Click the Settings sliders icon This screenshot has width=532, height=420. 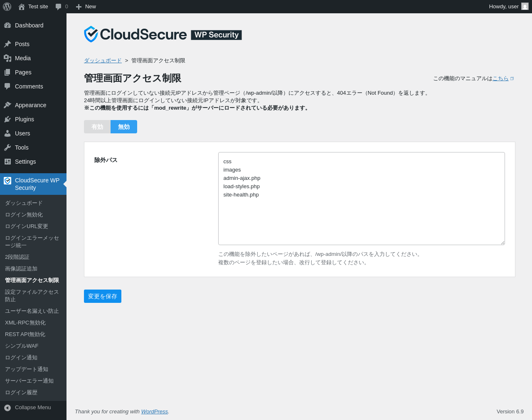[x=7, y=162]
